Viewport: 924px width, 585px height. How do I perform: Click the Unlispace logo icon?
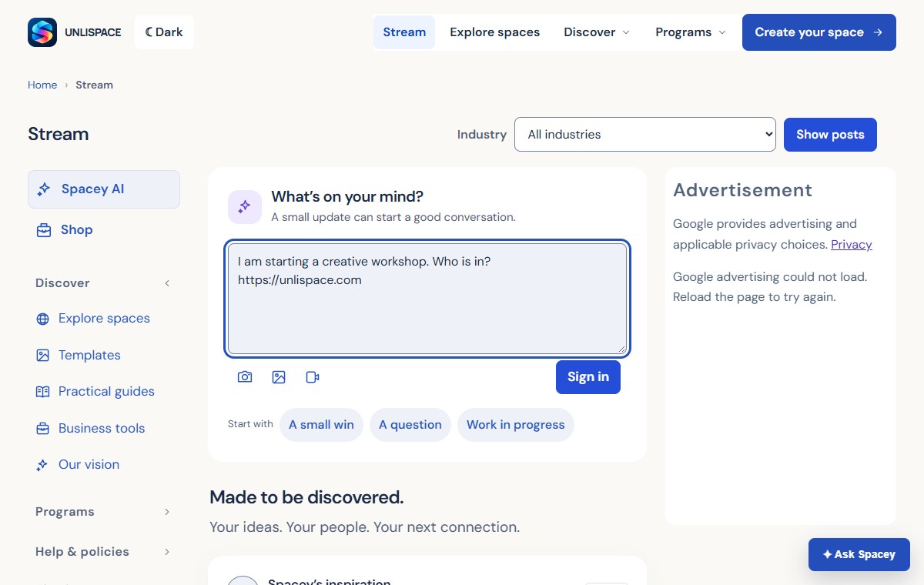coord(42,32)
